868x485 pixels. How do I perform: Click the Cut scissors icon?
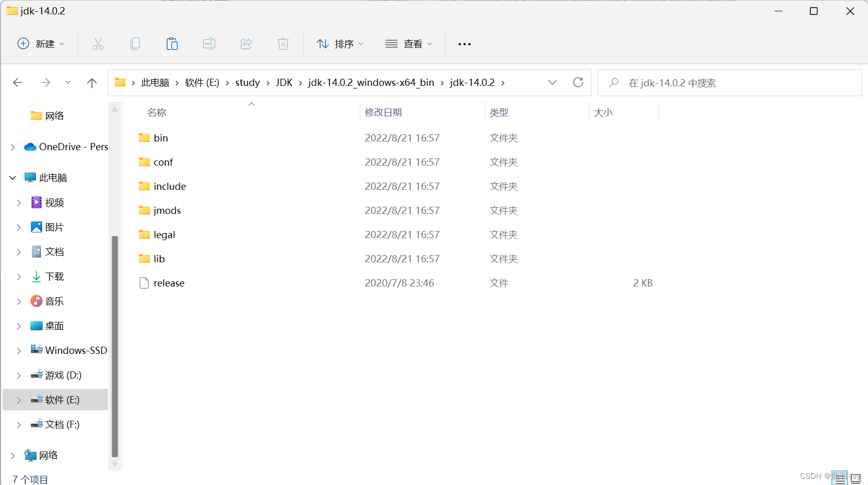pyautogui.click(x=98, y=44)
